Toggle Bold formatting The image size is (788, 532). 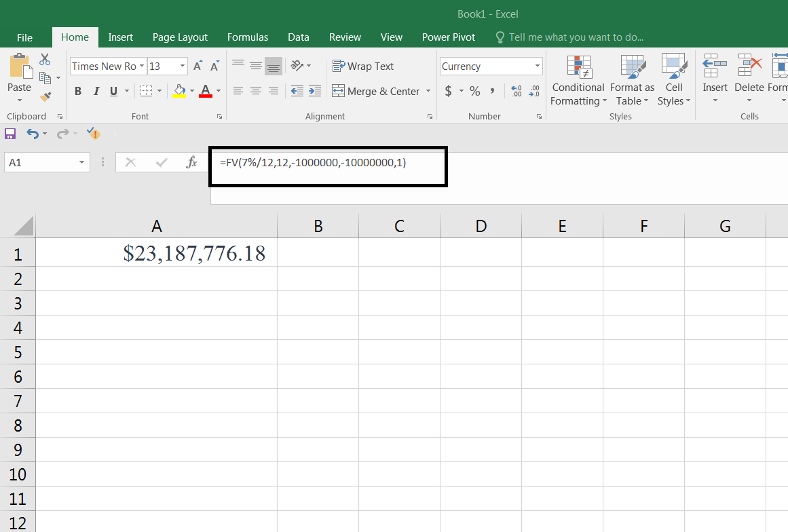(78, 91)
